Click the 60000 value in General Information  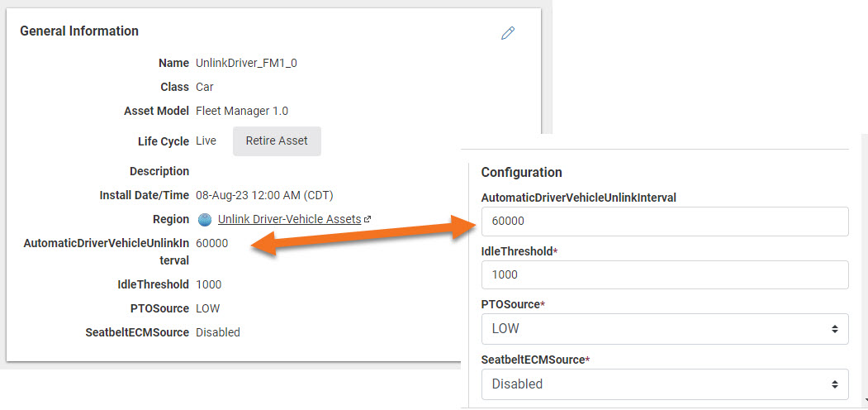pos(212,243)
